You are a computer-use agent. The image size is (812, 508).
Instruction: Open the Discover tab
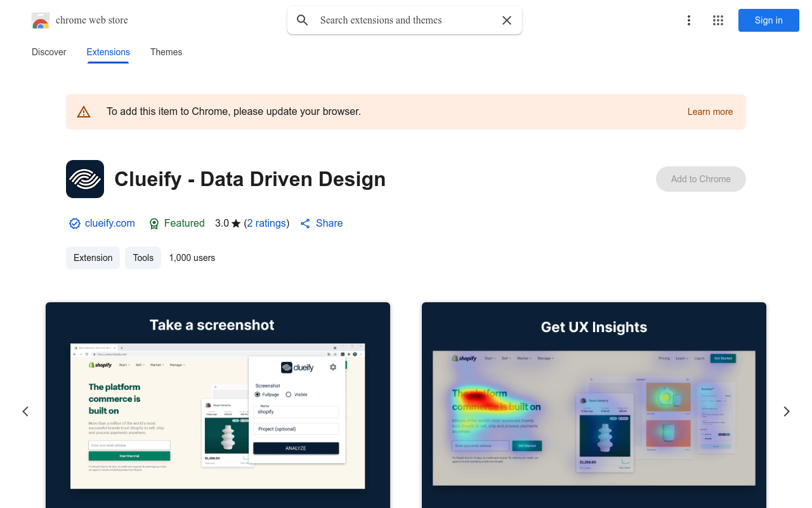[x=49, y=52]
